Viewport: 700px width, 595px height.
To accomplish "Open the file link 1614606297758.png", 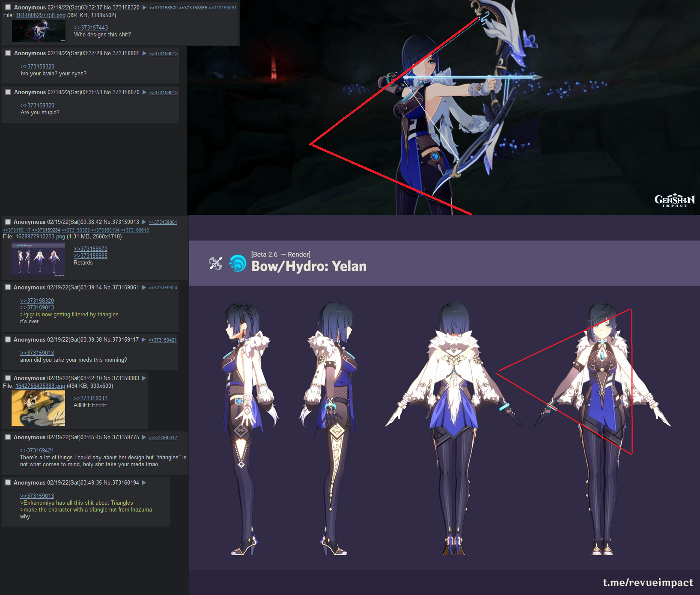I will click(x=41, y=15).
